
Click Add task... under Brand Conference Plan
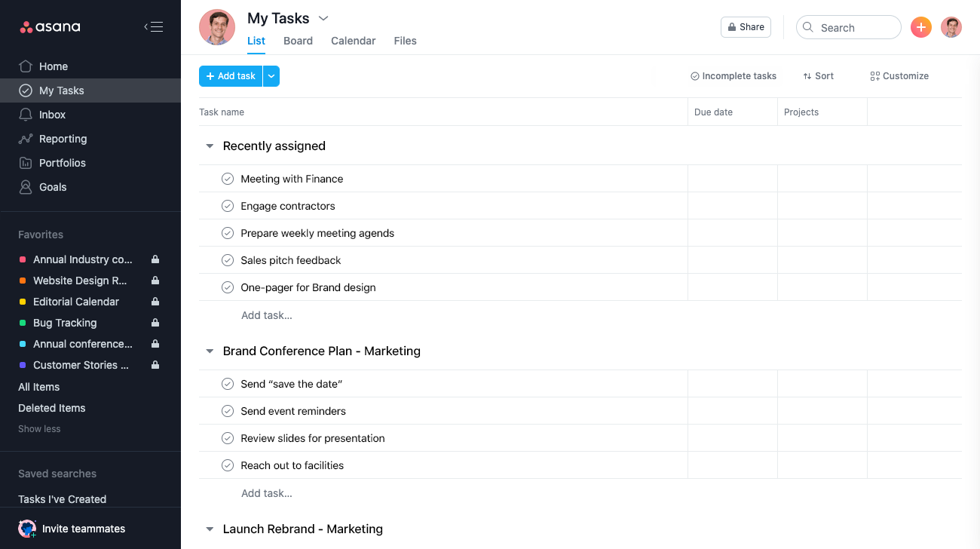[267, 493]
